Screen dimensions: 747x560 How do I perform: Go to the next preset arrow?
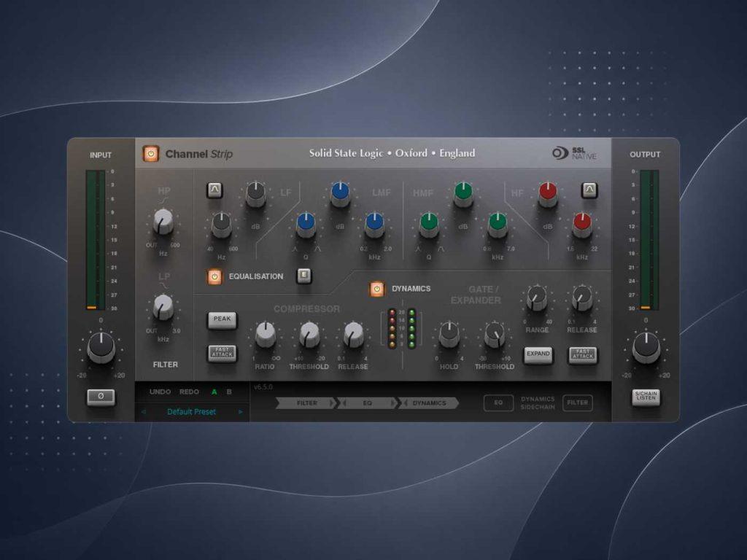coord(241,412)
